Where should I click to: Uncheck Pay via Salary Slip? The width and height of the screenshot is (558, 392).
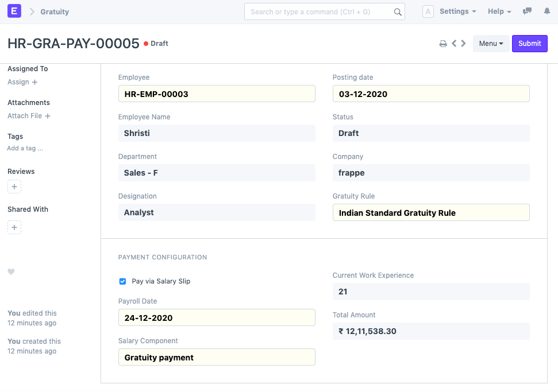[122, 281]
